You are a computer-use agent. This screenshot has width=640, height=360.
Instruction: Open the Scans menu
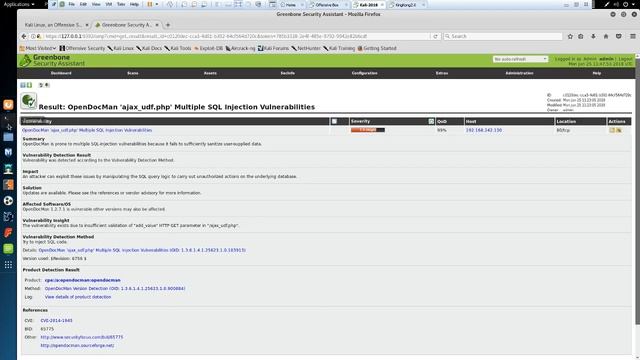133,73
